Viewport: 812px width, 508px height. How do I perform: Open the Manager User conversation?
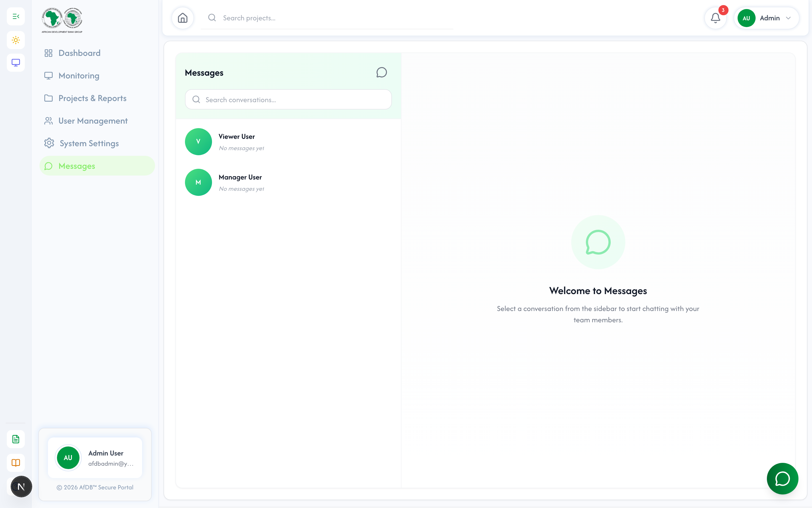(x=288, y=182)
